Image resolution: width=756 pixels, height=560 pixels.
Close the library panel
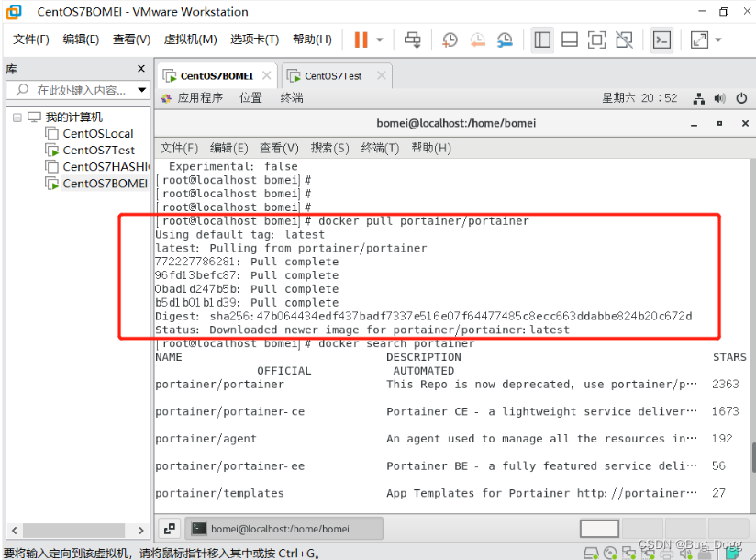141,69
